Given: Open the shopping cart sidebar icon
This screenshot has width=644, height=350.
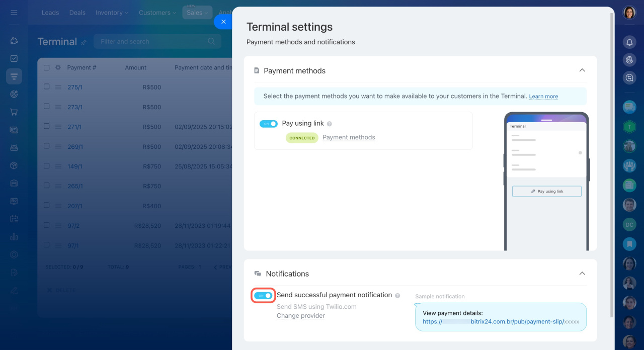Looking at the screenshot, I should click(14, 112).
